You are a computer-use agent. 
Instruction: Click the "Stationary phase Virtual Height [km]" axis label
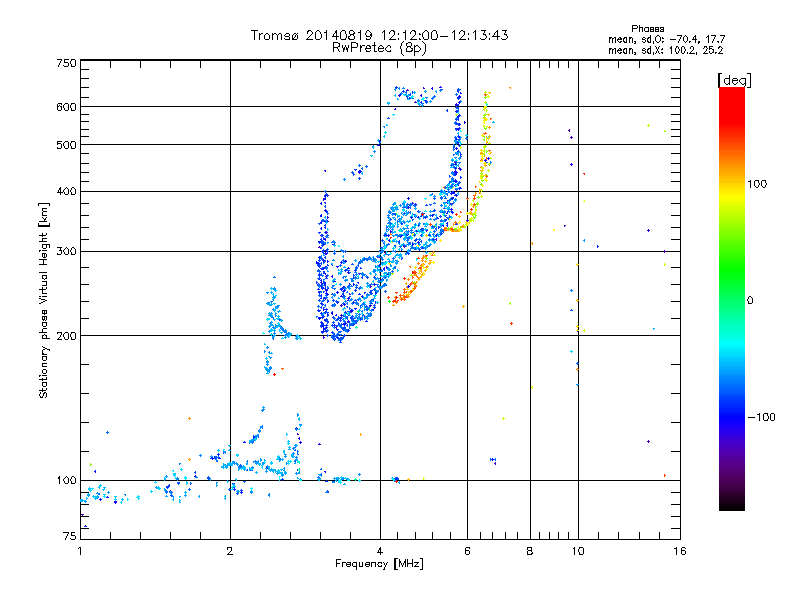[44, 301]
